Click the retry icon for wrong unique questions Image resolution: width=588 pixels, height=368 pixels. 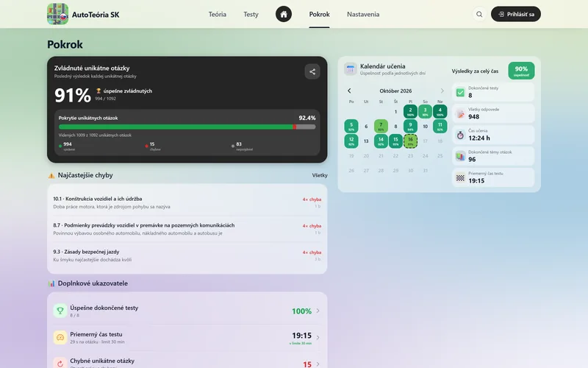(x=60, y=363)
